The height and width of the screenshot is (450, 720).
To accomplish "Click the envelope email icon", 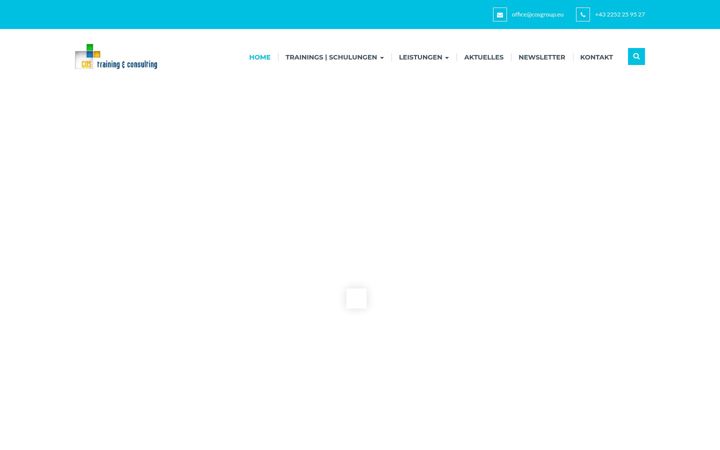I will [x=500, y=15].
